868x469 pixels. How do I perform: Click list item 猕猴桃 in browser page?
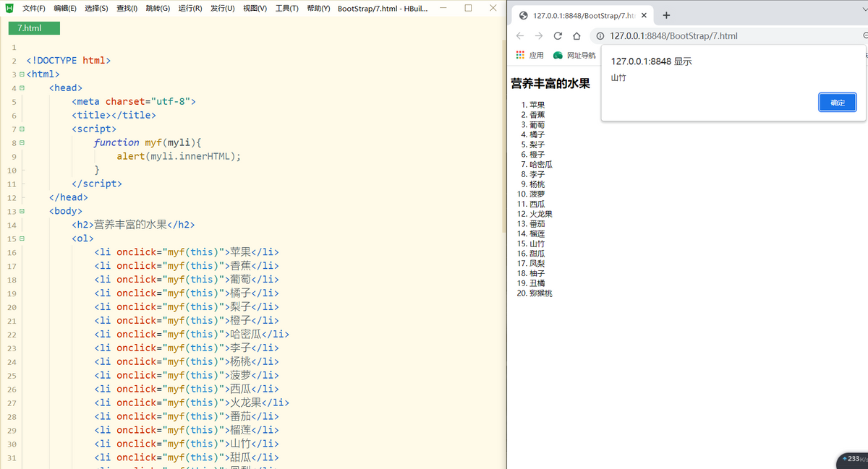[x=541, y=293]
